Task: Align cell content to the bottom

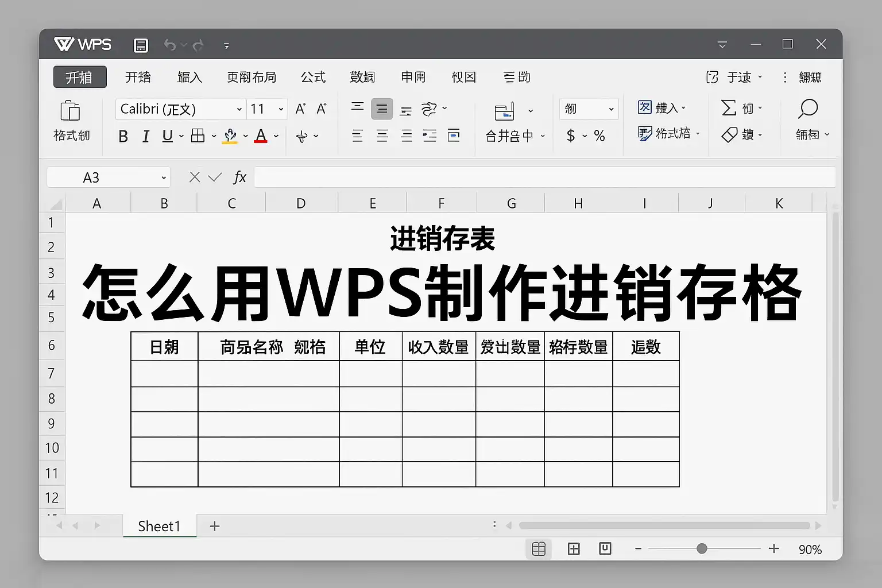Action: click(x=406, y=110)
